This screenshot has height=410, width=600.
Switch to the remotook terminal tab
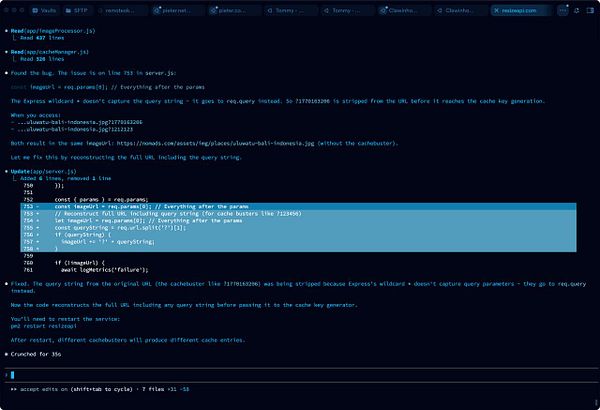120,10
